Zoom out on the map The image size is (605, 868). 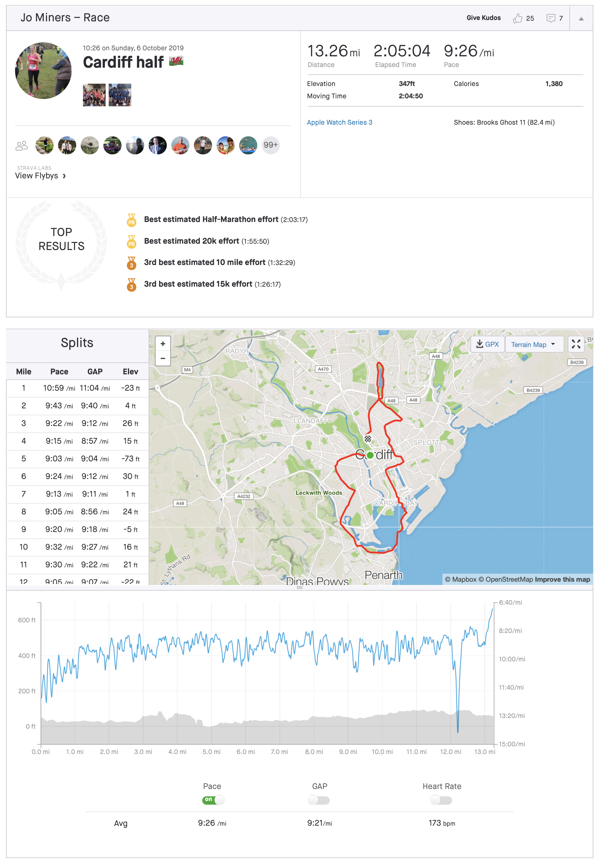tap(163, 358)
